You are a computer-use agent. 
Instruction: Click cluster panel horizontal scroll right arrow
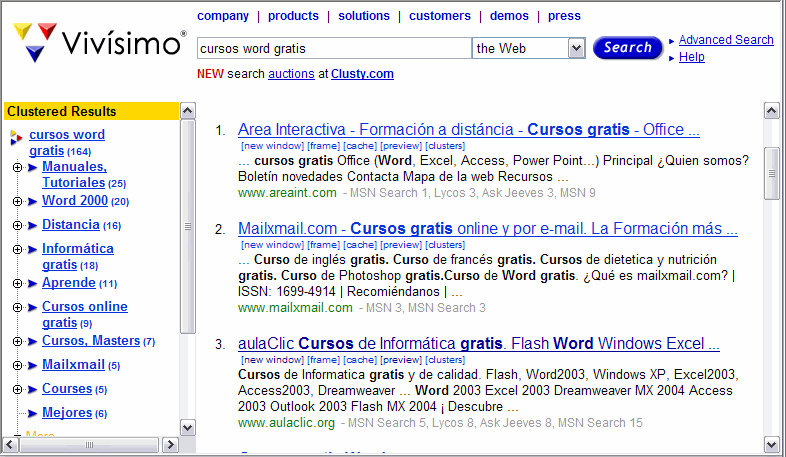[x=170, y=444]
